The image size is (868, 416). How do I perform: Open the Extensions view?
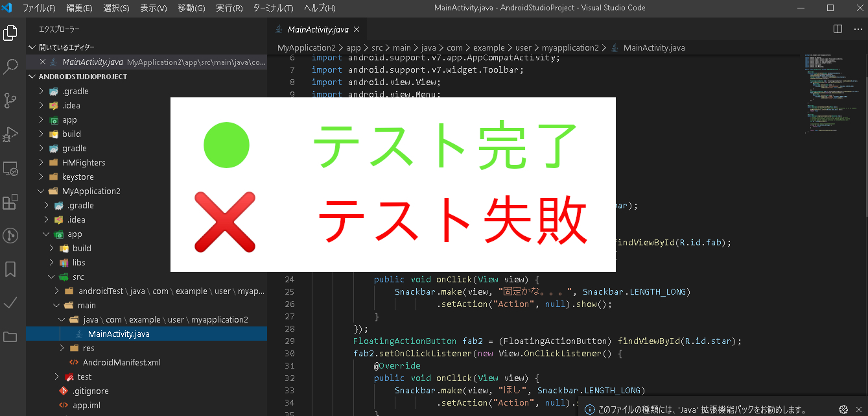coord(10,202)
